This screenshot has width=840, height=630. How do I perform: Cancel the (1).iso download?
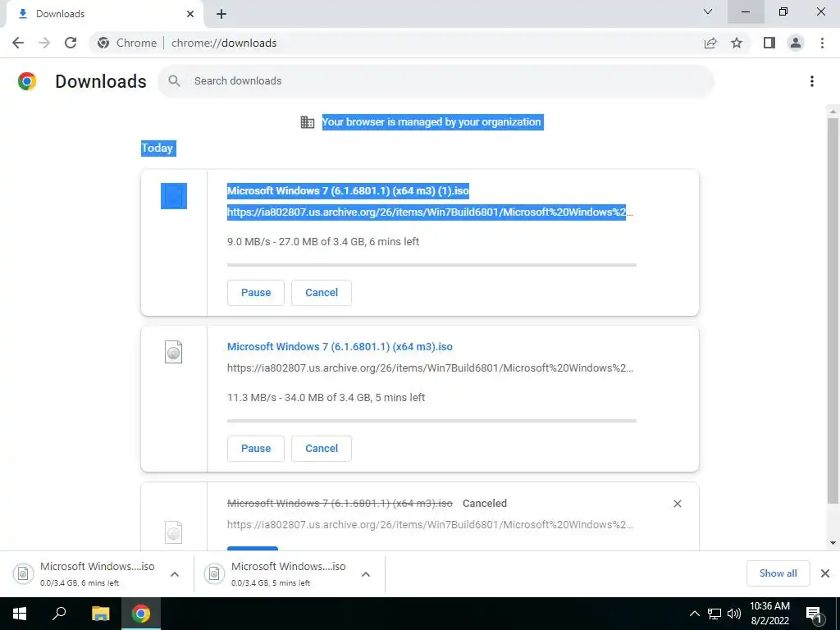[x=322, y=293]
